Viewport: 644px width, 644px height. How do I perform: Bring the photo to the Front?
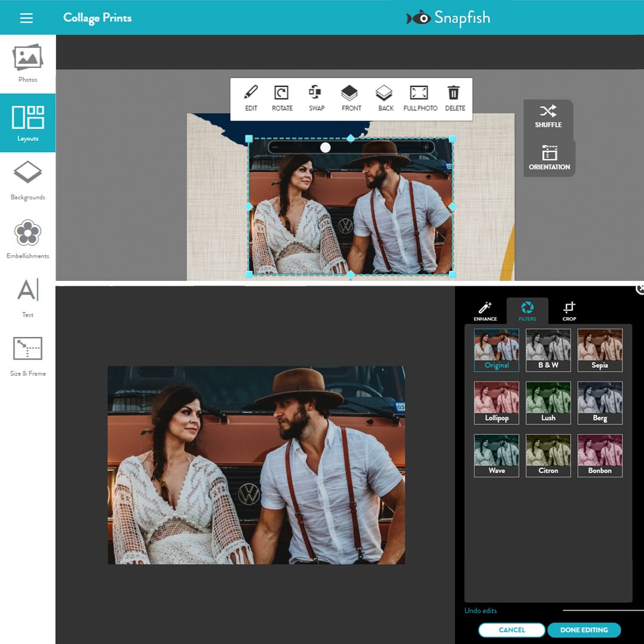[351, 98]
